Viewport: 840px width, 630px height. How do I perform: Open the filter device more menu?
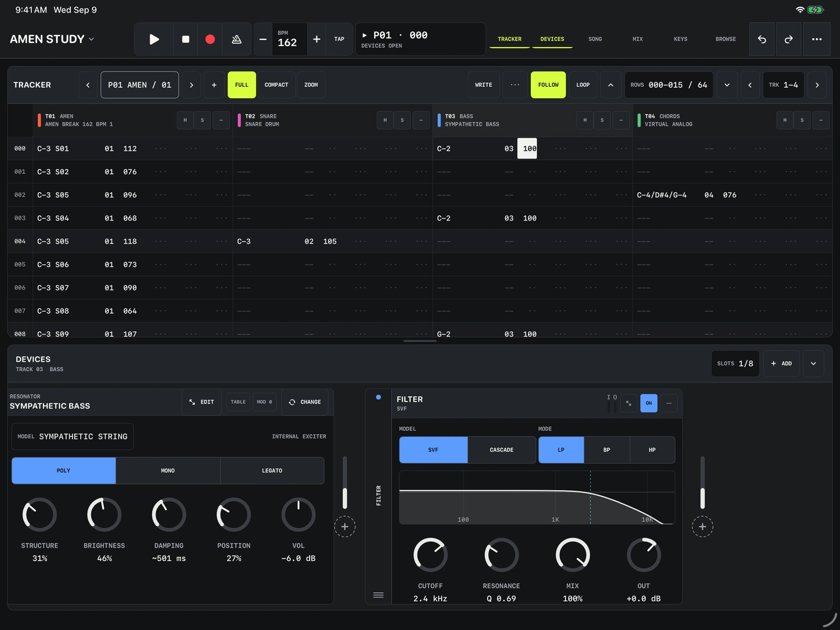pyautogui.click(x=669, y=403)
